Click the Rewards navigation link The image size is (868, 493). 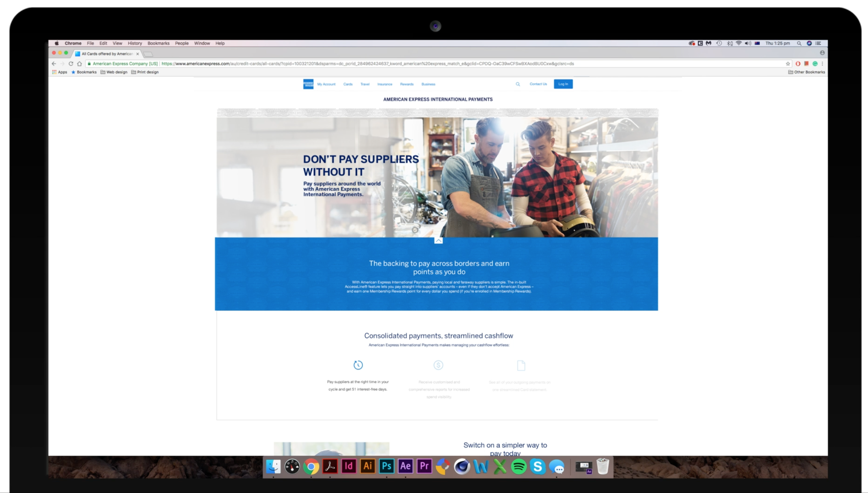point(407,84)
